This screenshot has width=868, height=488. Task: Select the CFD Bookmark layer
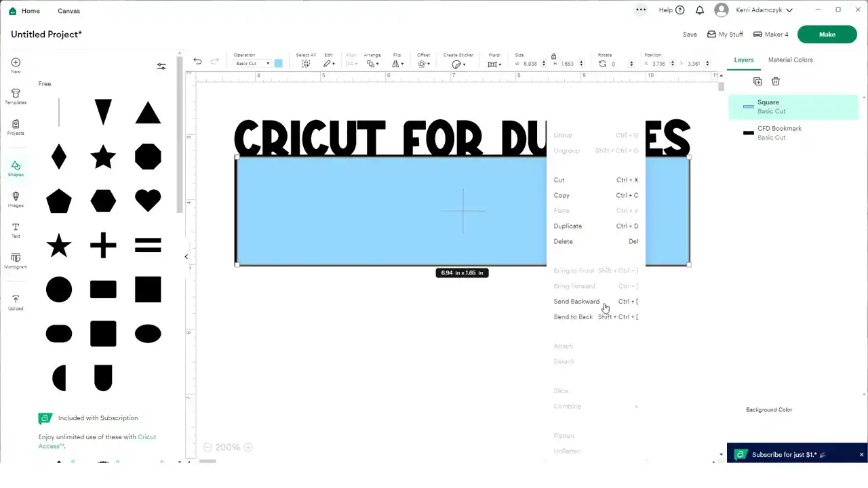click(x=793, y=133)
